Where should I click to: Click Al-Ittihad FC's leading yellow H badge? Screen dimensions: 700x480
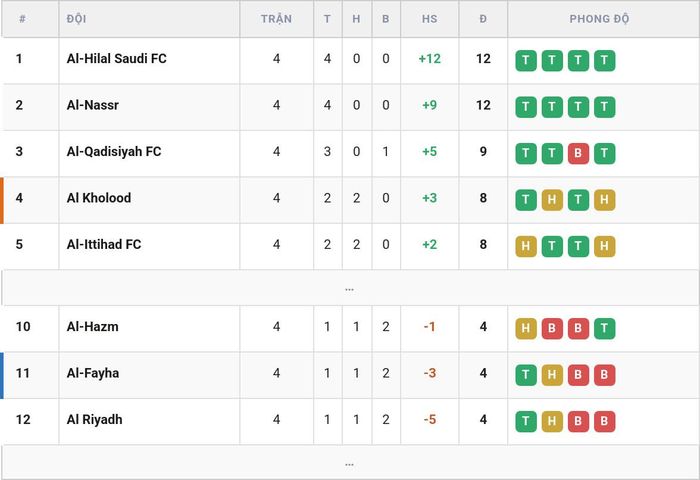(526, 246)
